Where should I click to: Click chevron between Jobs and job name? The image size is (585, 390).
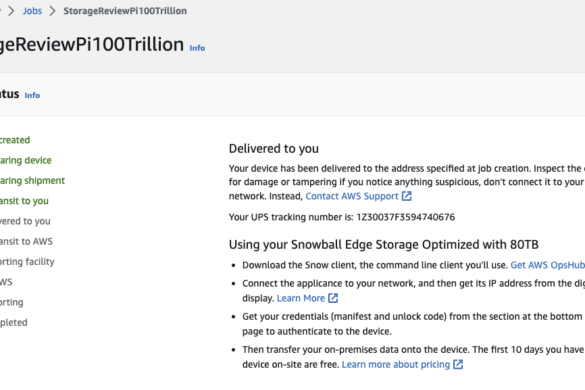(53, 11)
